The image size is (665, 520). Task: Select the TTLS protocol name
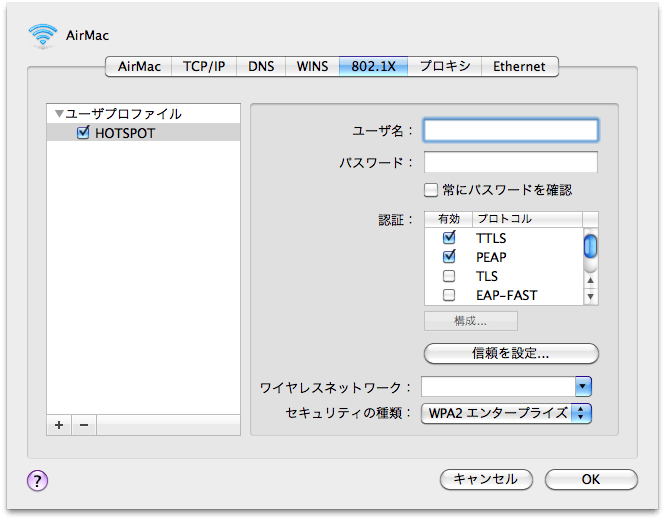[x=491, y=238]
